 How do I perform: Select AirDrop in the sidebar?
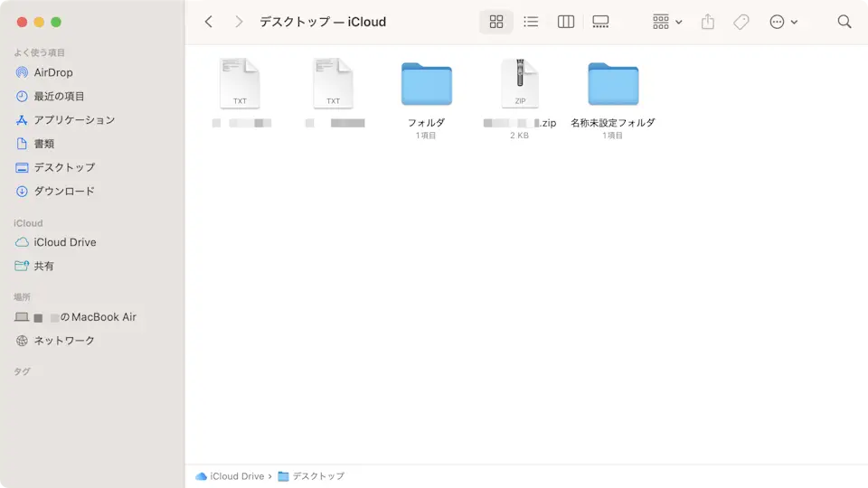tap(52, 72)
